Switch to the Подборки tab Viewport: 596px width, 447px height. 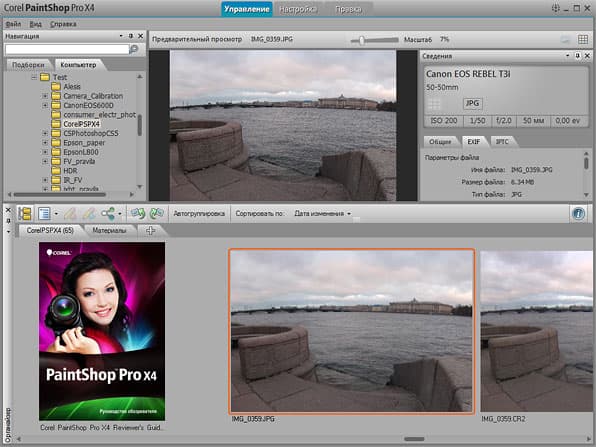pos(28,65)
